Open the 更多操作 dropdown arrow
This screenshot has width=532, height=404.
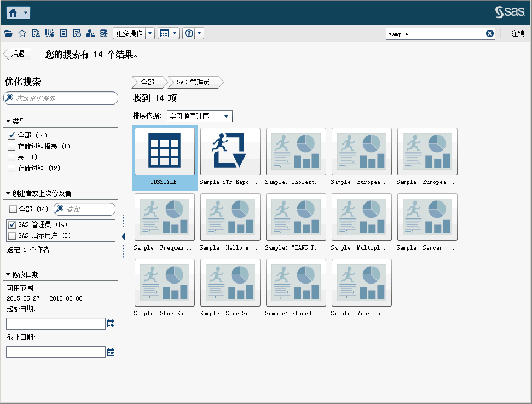tap(151, 33)
